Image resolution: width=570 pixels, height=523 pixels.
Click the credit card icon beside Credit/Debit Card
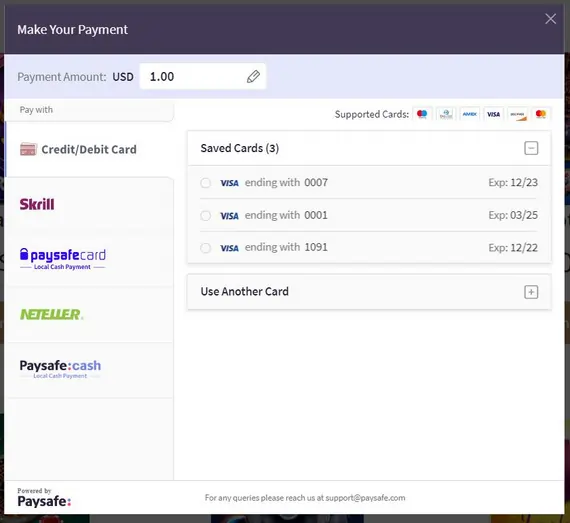[x=28, y=149]
